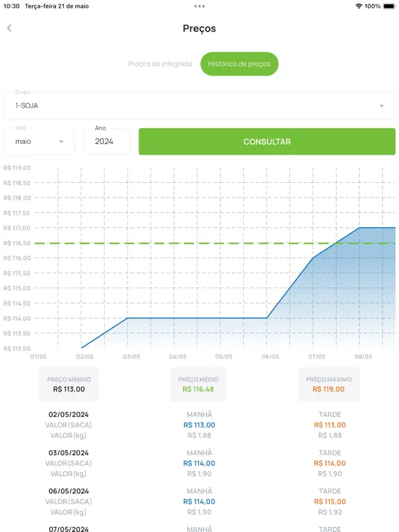
Task: Select the PREÇO MÉDIO R$ 116,48 card
Action: (x=199, y=384)
